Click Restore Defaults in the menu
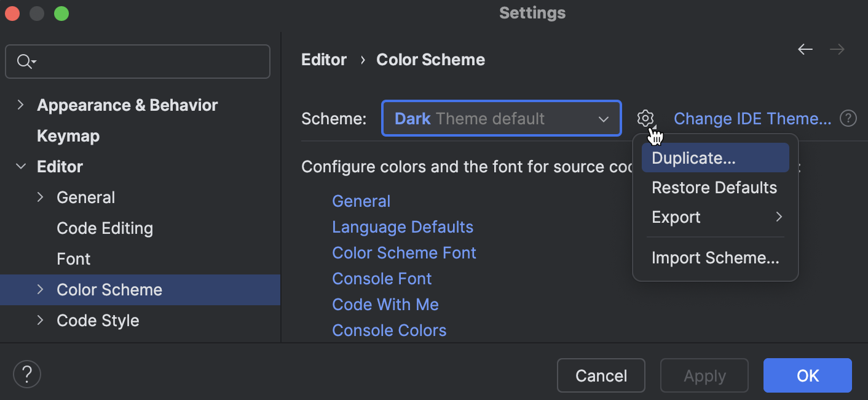The image size is (868, 400). (x=714, y=187)
